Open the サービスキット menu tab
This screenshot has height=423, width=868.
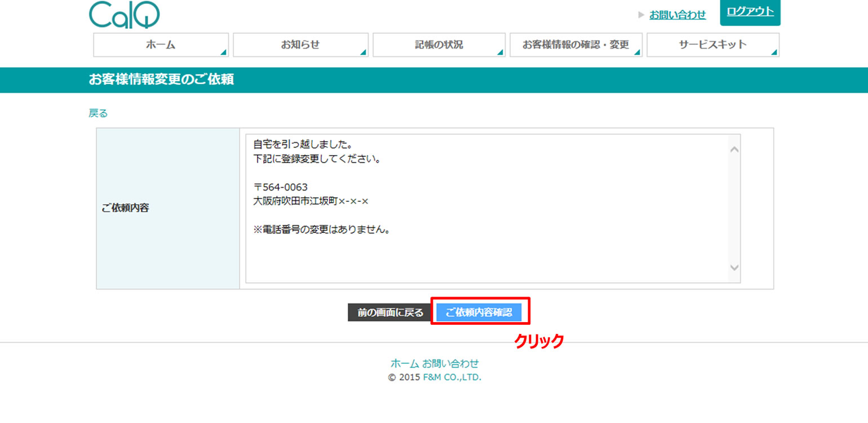pos(713,45)
